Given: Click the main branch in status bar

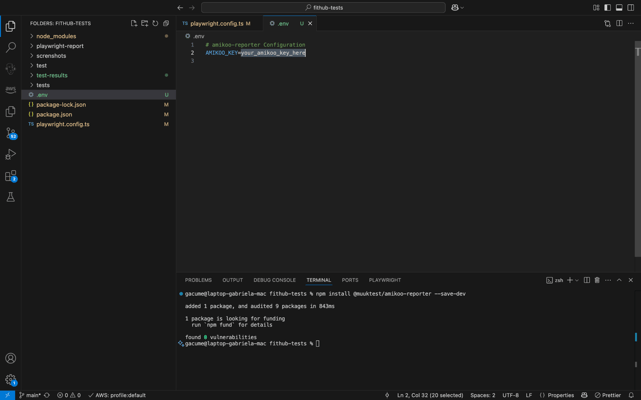Looking at the screenshot, I should [x=30, y=395].
